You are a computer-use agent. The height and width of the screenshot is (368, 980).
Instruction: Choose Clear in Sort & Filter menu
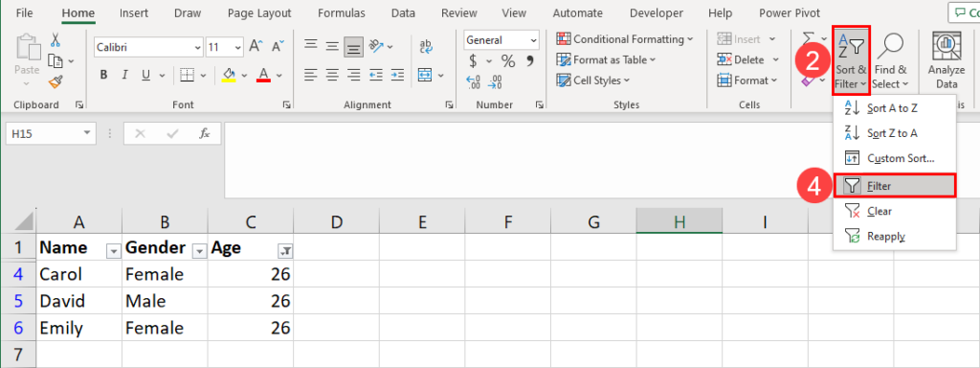894,212
